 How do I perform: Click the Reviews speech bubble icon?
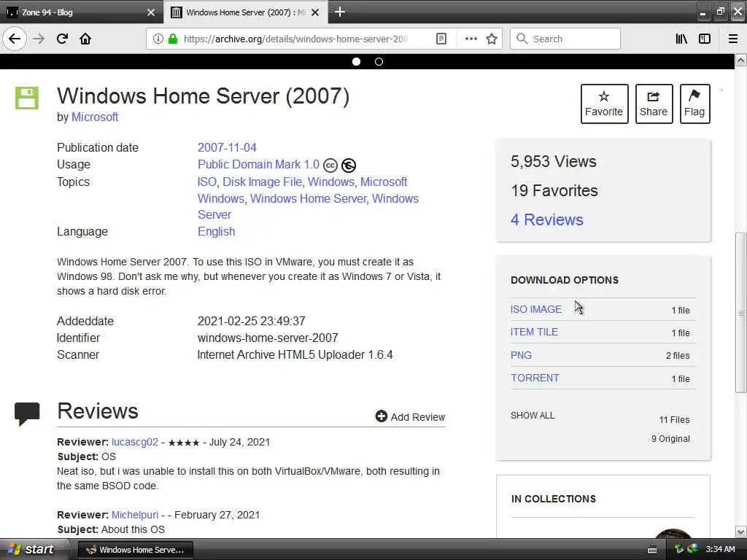pos(27,414)
